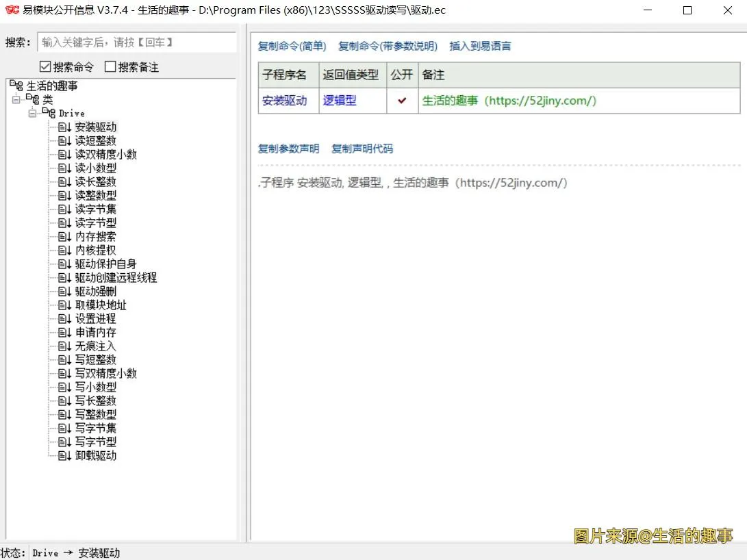Viewport: 747px width, 560px height.
Task: Click the Drive class icon in tree
Action: click(49, 113)
